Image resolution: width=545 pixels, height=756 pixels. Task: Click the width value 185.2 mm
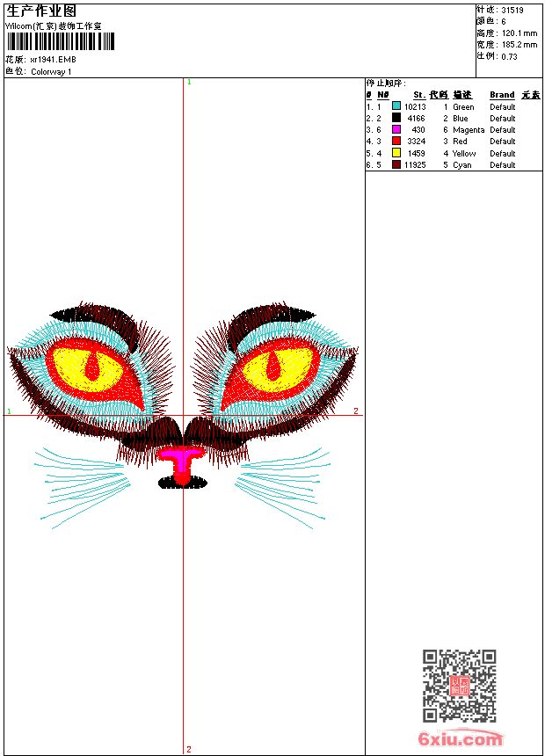coord(520,45)
